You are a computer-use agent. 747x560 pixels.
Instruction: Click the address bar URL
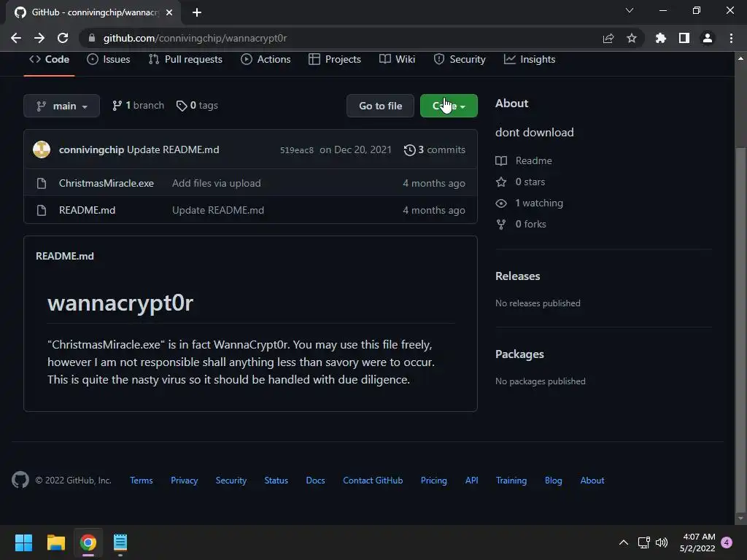click(195, 38)
